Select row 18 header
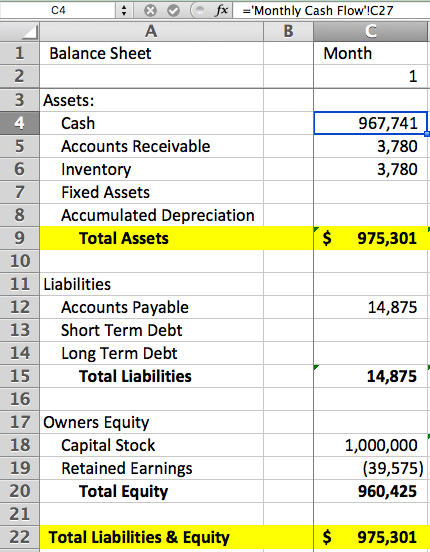 point(19,445)
